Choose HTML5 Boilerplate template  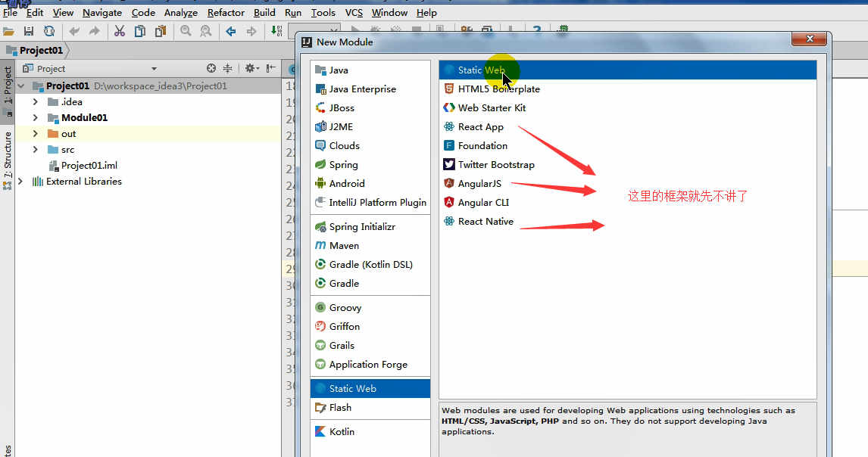pyautogui.click(x=628, y=89)
